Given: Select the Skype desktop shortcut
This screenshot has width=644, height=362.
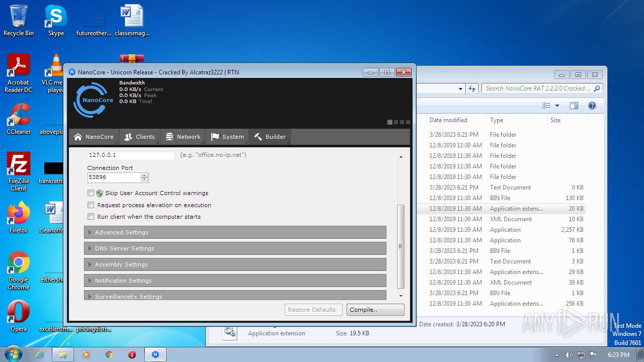Looking at the screenshot, I should tap(56, 21).
